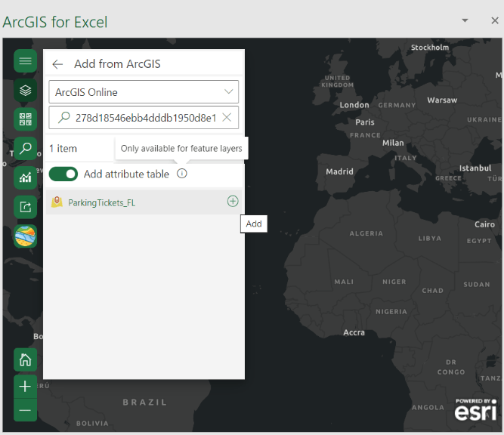Click the 'LIBYA' map label
This screenshot has width=504, height=435.
(429, 239)
